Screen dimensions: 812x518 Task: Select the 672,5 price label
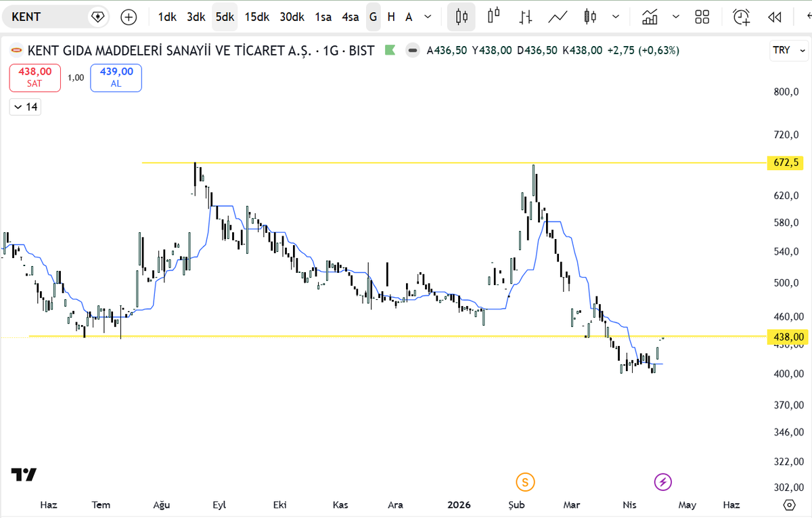click(x=786, y=163)
